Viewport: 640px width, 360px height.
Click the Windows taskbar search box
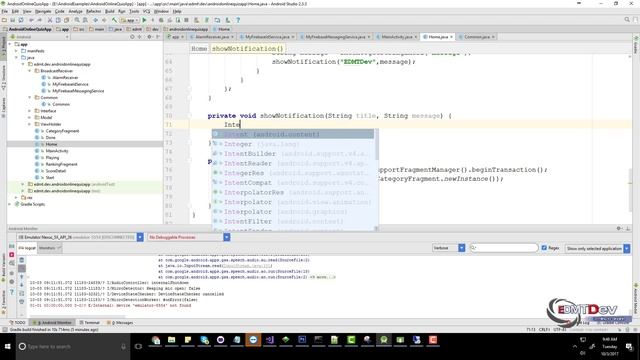[x=73, y=347]
